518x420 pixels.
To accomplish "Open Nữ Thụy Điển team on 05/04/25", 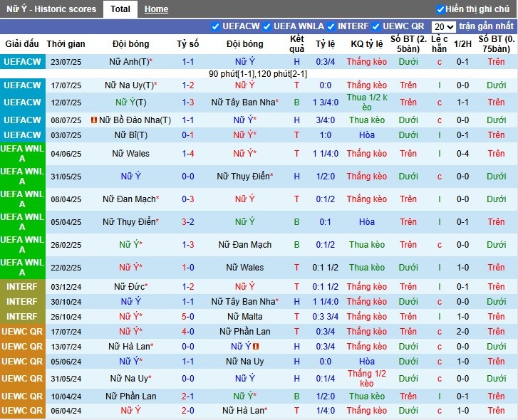I will tap(129, 222).
